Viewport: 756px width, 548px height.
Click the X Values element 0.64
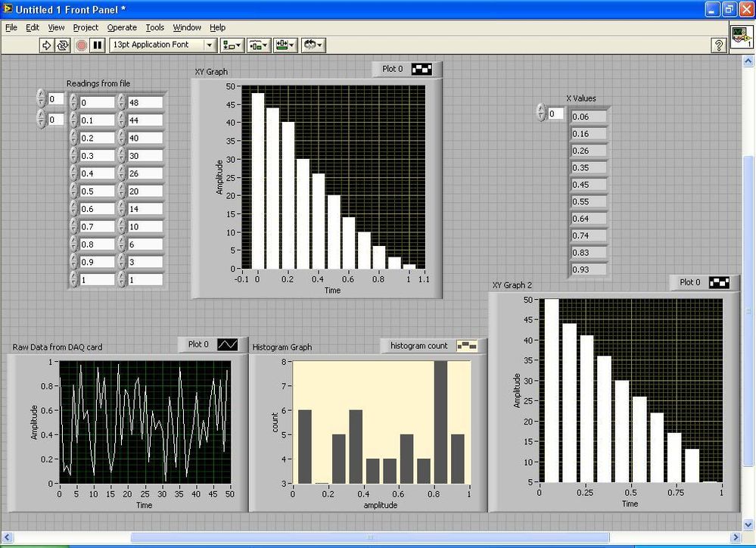589,219
